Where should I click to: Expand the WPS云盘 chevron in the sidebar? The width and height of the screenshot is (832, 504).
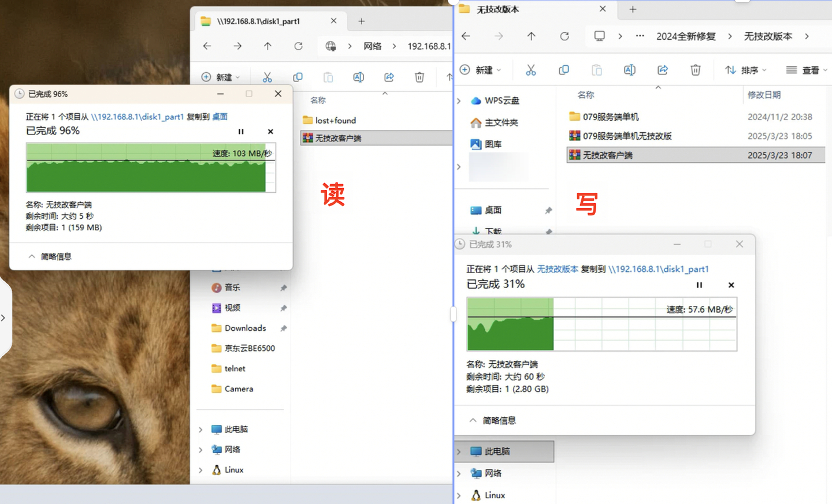click(x=459, y=100)
